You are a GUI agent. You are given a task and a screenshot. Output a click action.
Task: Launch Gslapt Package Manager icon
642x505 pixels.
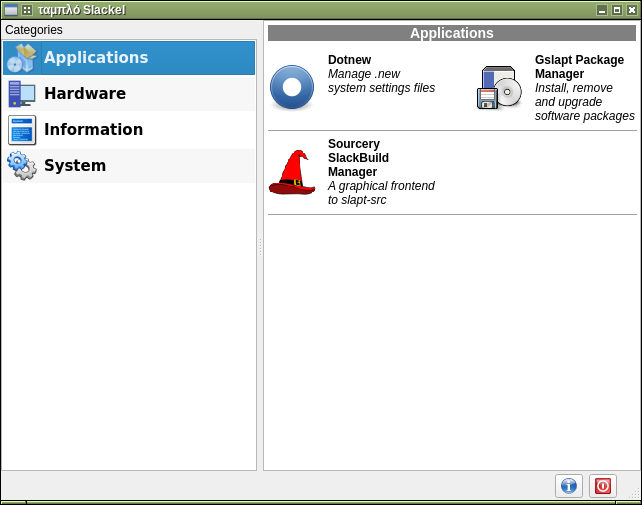499,88
